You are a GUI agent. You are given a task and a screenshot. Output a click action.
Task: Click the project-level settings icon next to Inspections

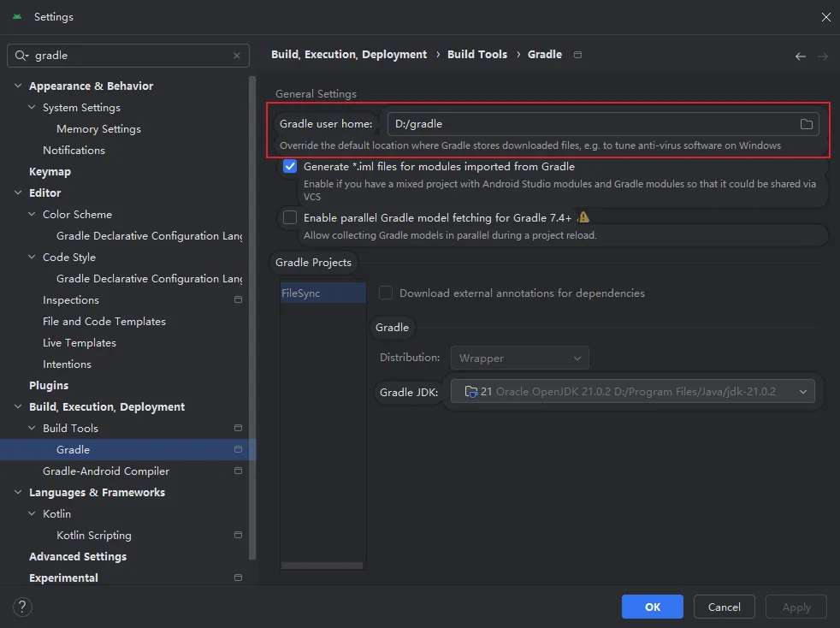(x=238, y=300)
